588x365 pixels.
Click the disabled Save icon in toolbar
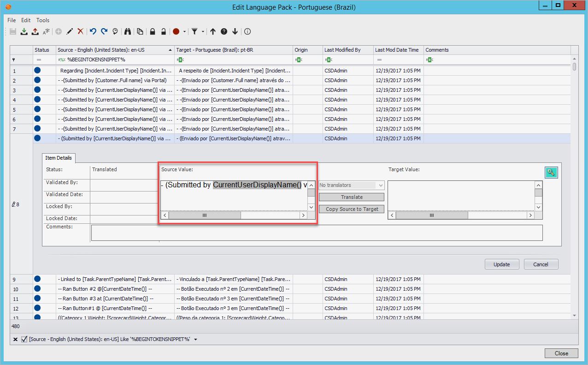click(13, 31)
